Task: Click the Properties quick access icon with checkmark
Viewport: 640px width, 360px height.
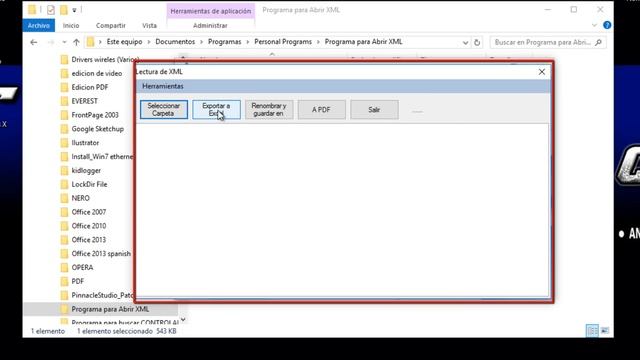Action: (x=51, y=10)
